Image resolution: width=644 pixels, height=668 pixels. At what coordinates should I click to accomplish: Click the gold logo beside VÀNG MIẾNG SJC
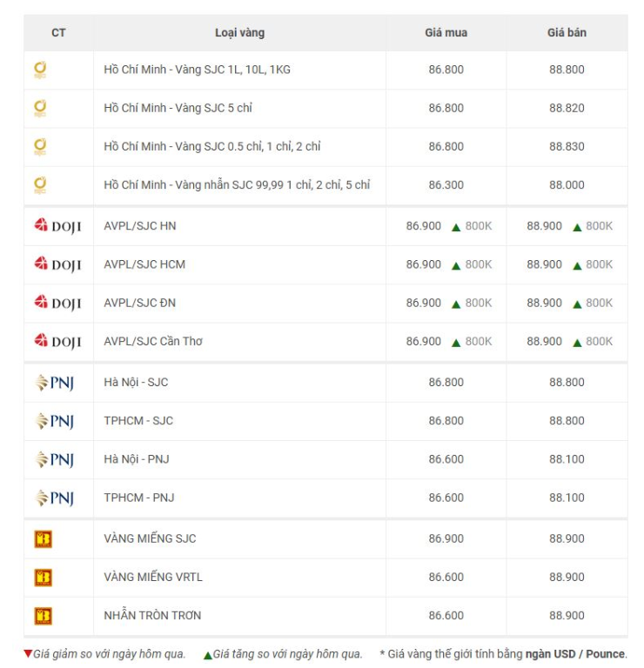pyautogui.click(x=43, y=539)
